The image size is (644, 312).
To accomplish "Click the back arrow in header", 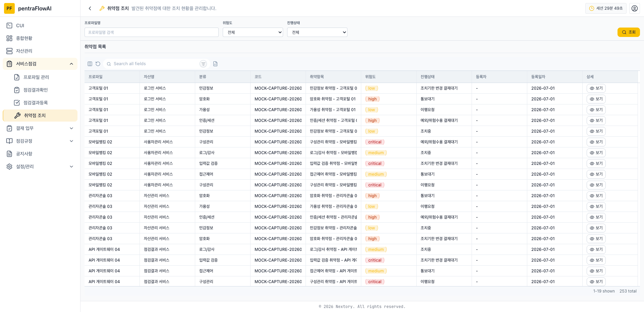I will [90, 8].
